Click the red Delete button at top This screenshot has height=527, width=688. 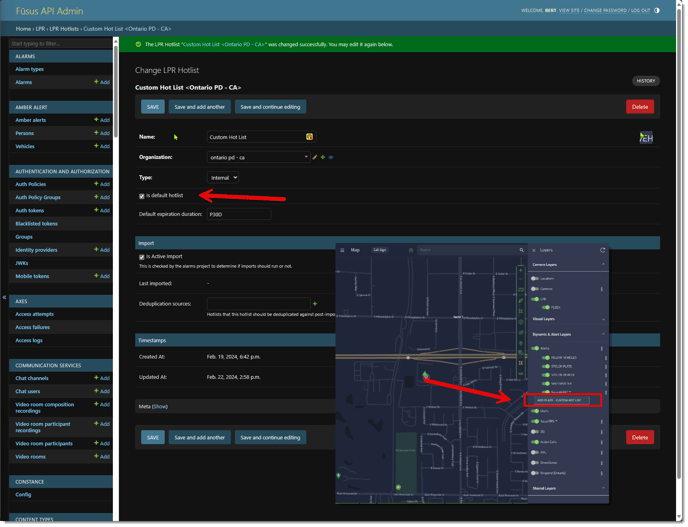pos(639,107)
